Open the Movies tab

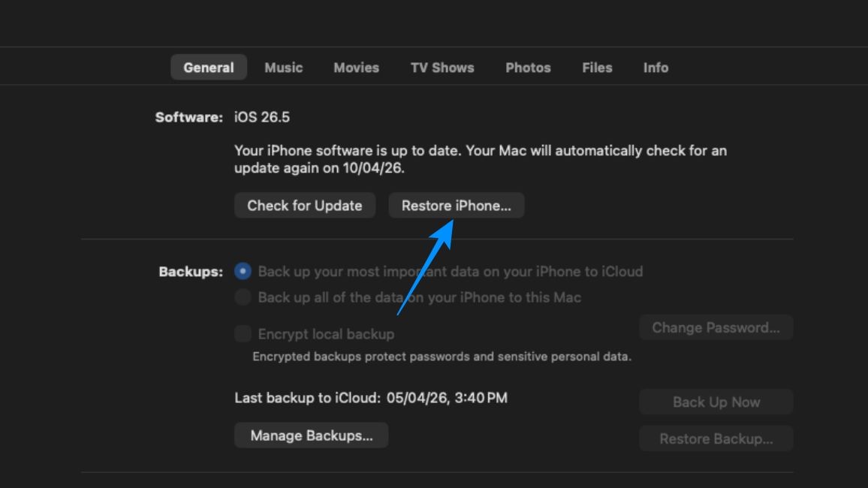(356, 68)
